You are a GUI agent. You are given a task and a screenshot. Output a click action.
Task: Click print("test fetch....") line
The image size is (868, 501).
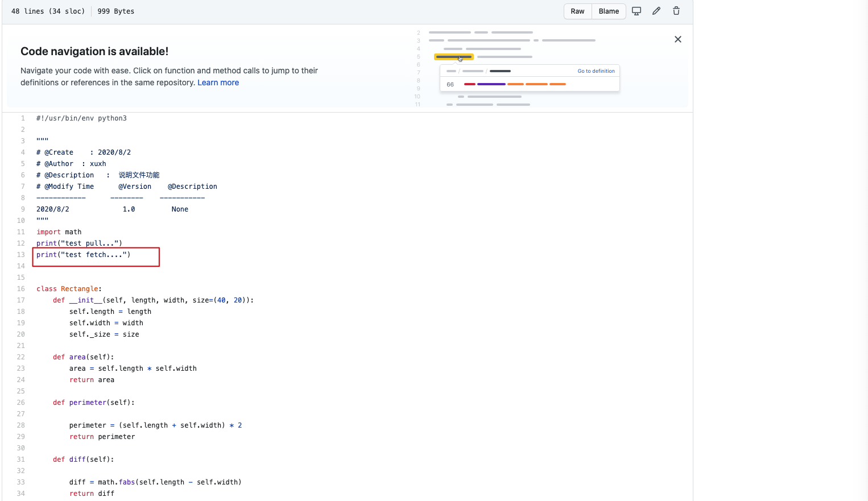tap(84, 255)
